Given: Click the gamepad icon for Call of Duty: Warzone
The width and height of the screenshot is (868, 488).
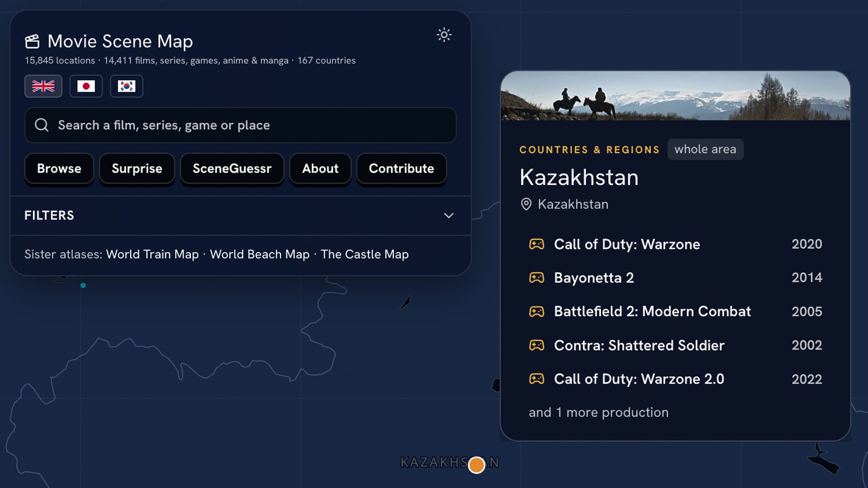Looking at the screenshot, I should [x=537, y=244].
